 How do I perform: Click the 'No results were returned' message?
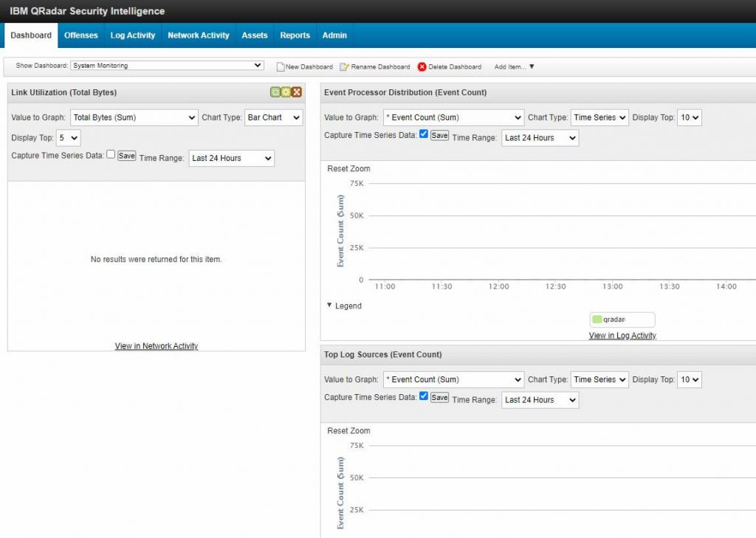pyautogui.click(x=157, y=259)
